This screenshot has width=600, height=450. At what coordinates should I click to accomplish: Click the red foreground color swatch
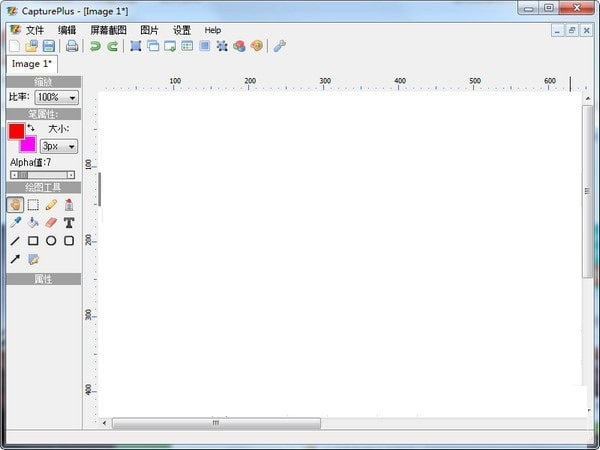[16, 131]
